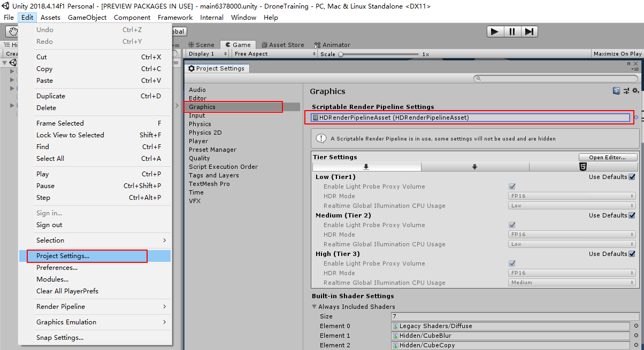Toggle Use Defaults for Low (Tier1)
644x350 pixels.
click(632, 177)
